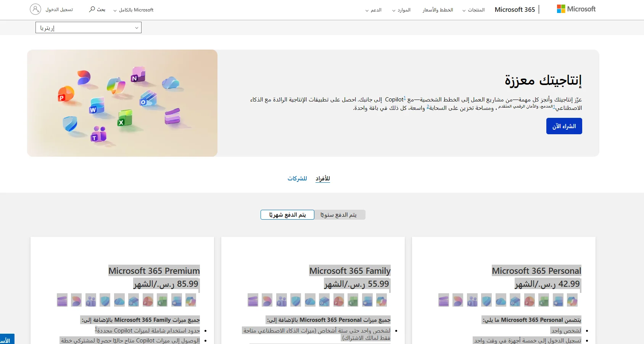This screenshot has width=644, height=344.
Task: Click the sign-in (تسجيل الدخول) account icon
Action: pos(35,9)
